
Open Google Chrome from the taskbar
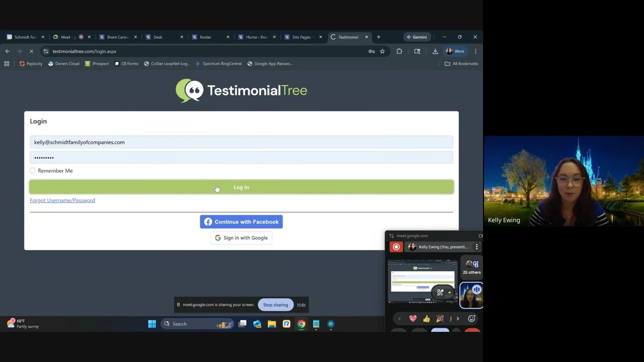pos(301,324)
